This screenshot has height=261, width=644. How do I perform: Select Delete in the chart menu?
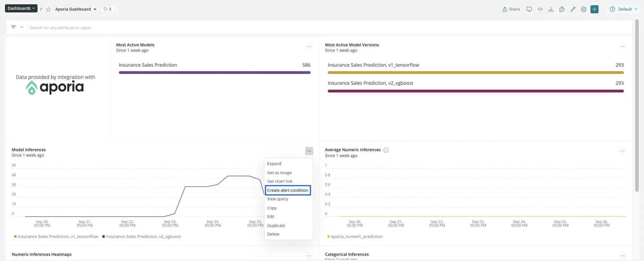click(x=288, y=234)
